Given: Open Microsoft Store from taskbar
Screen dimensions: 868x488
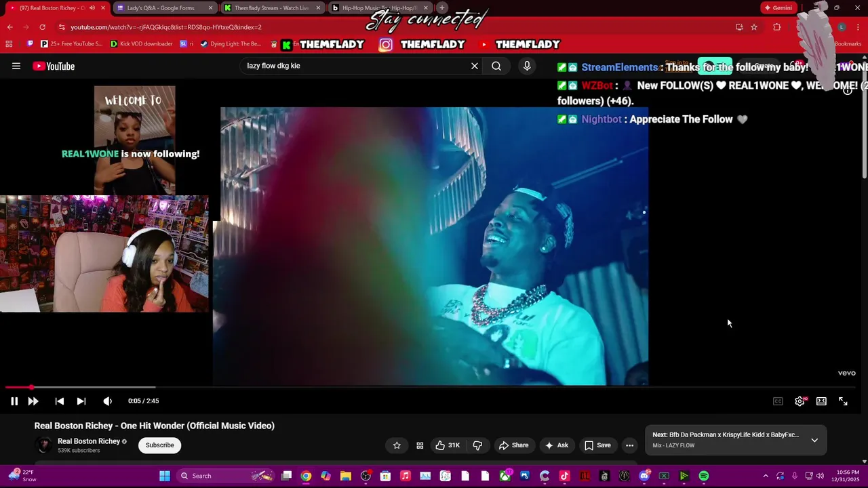Looking at the screenshot, I should tap(385, 476).
